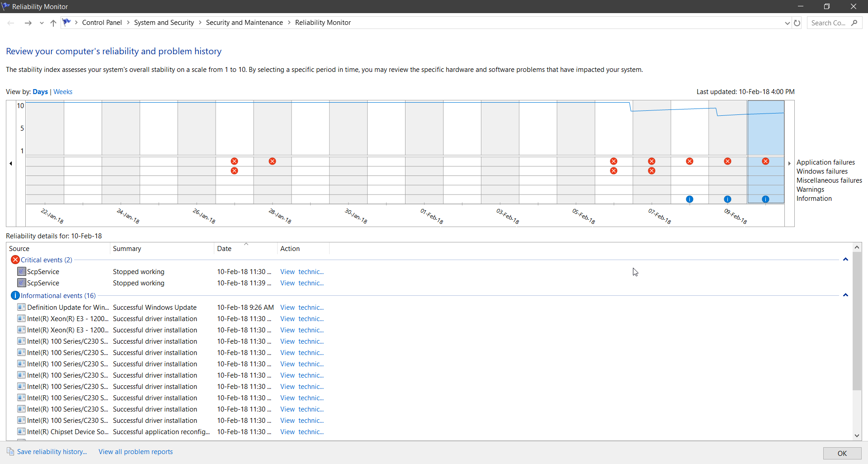Screen dimensions: 868x464
Task: Click the Critical events (2) group header
Action: (x=46, y=260)
